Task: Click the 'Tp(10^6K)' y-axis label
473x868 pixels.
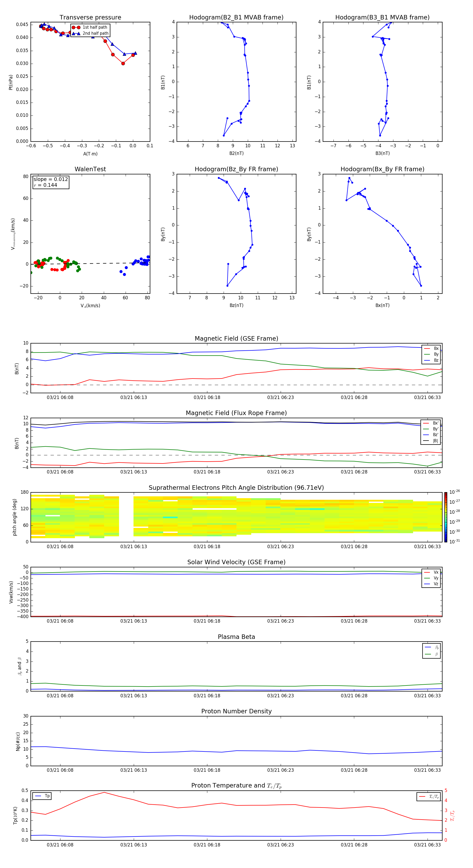Action: (15, 815)
